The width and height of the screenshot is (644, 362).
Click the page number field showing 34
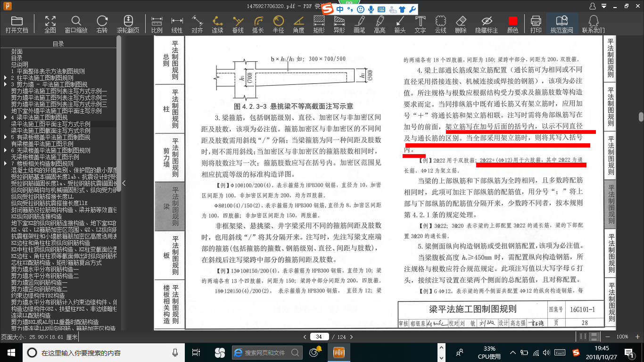[x=319, y=337]
